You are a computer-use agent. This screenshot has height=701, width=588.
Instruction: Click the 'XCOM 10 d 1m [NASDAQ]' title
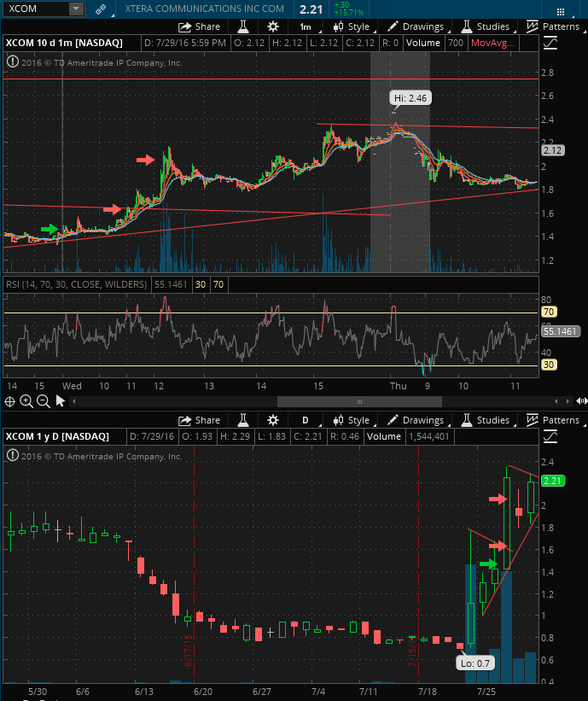point(64,44)
